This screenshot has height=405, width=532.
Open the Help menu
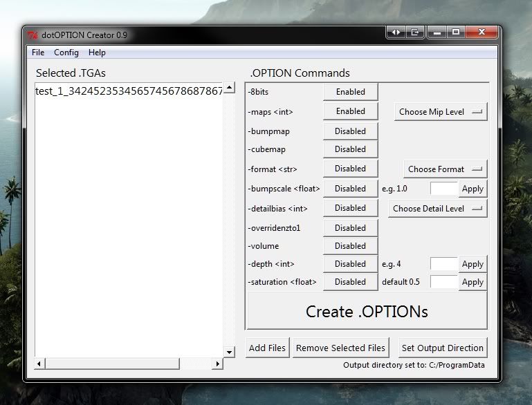[x=97, y=53]
